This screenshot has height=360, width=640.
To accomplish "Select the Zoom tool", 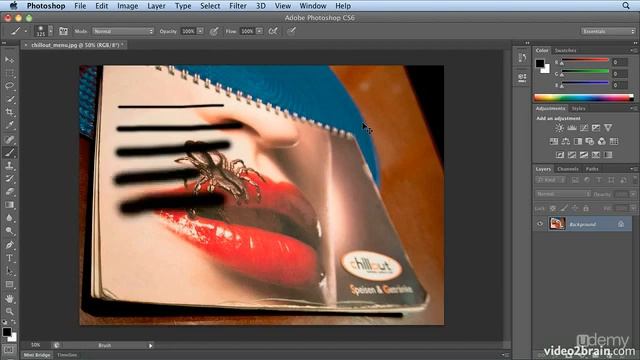I will point(9,311).
